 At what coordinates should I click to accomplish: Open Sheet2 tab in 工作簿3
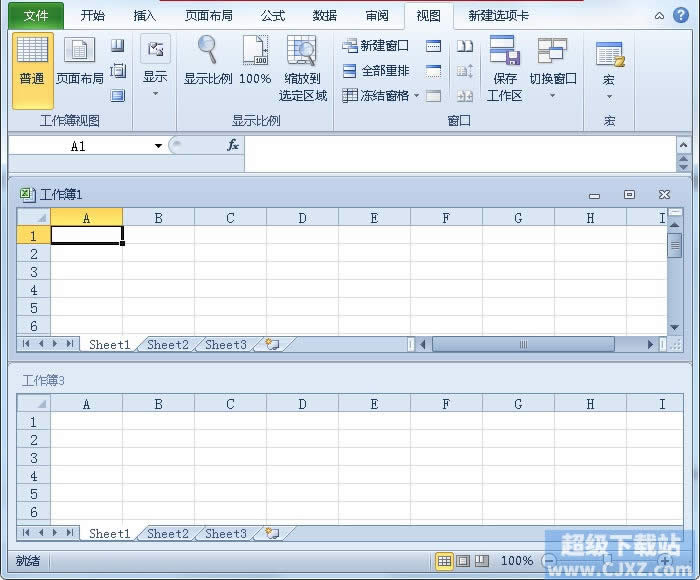tap(167, 533)
